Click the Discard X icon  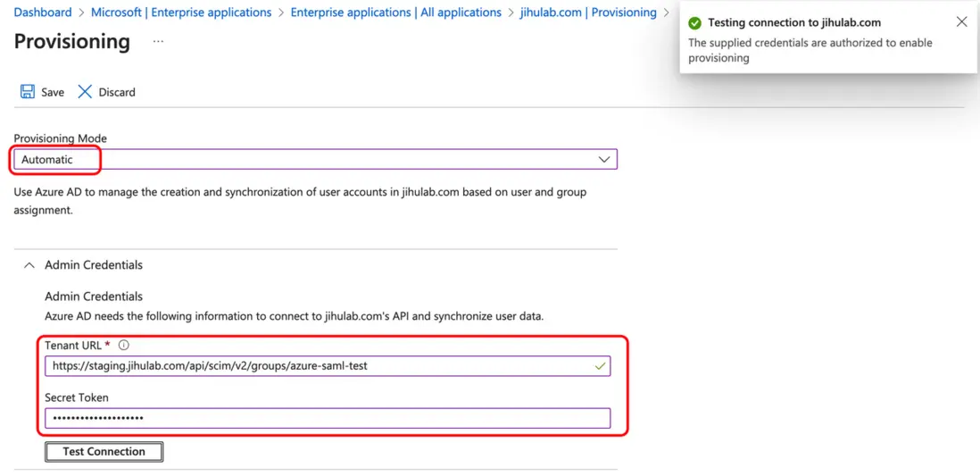85,92
